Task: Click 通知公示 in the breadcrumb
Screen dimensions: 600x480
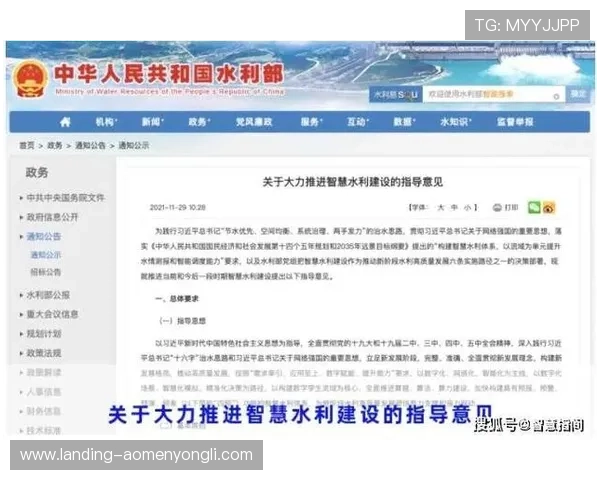Action: 134,145
